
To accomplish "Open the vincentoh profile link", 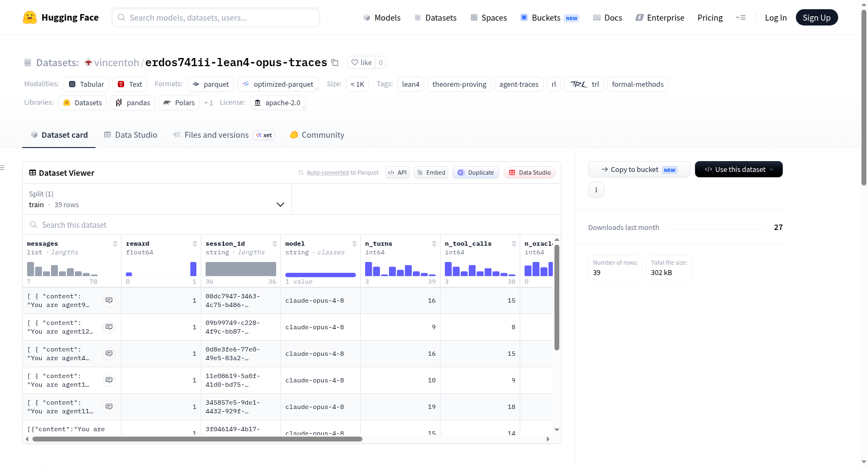I will coord(117,62).
